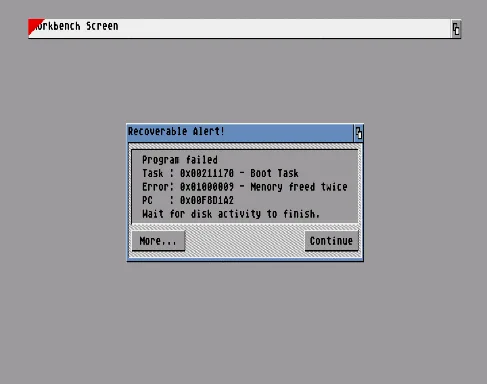Image resolution: width=487 pixels, height=384 pixels.
Task: Click the red corner gadget on Workbench Screen
Action: click(x=35, y=26)
